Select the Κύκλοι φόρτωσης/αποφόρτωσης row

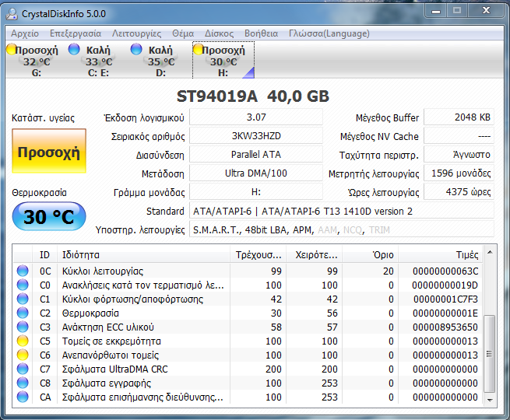[248, 299]
